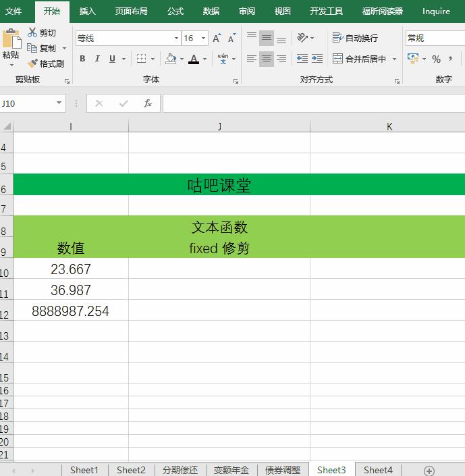This screenshot has height=476, width=465.
Task: Switch to the 公式 ribbon tab
Action: click(175, 11)
